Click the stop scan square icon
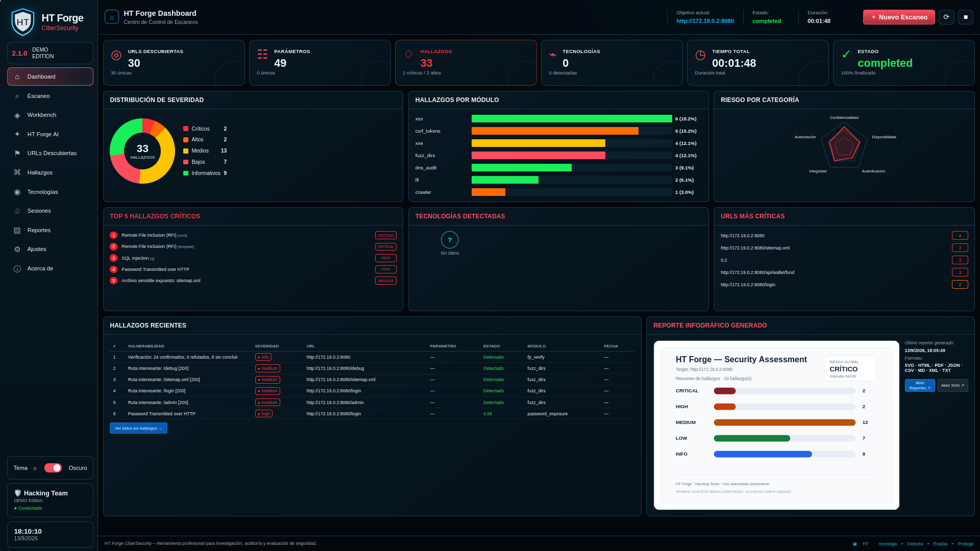Image resolution: width=980 pixels, height=551 pixels. tap(966, 17)
